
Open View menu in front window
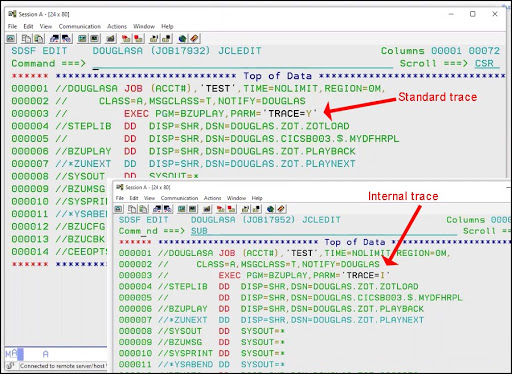(149, 198)
